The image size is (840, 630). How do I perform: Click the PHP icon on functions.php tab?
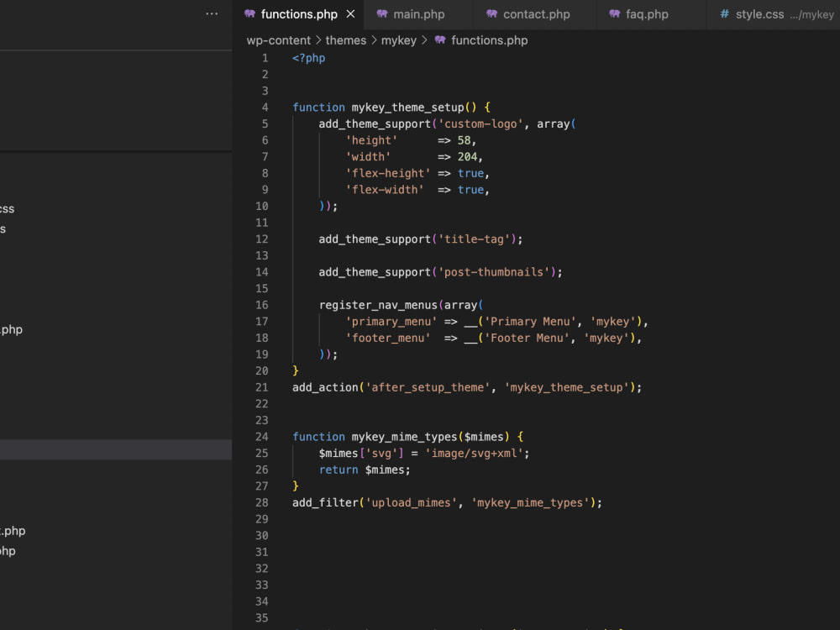coord(249,14)
